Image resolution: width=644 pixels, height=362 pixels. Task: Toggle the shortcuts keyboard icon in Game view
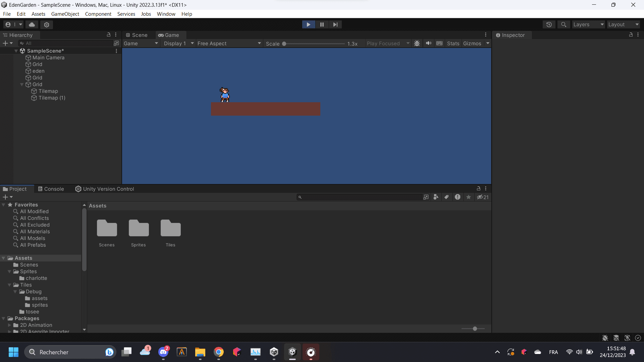[439, 44]
